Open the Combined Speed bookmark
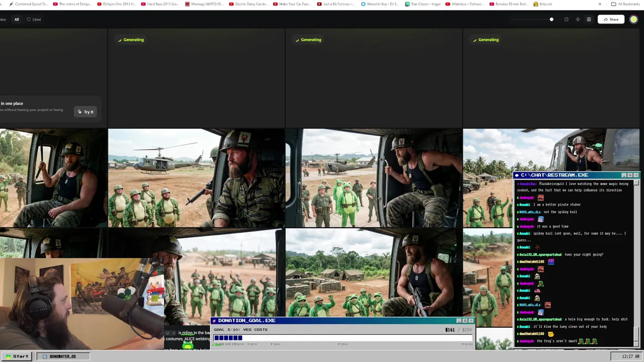 [29, 4]
